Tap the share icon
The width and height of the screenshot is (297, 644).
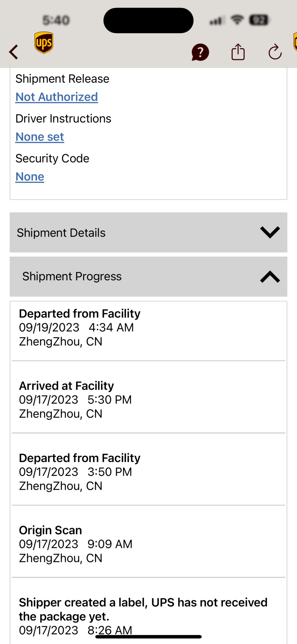(x=238, y=52)
